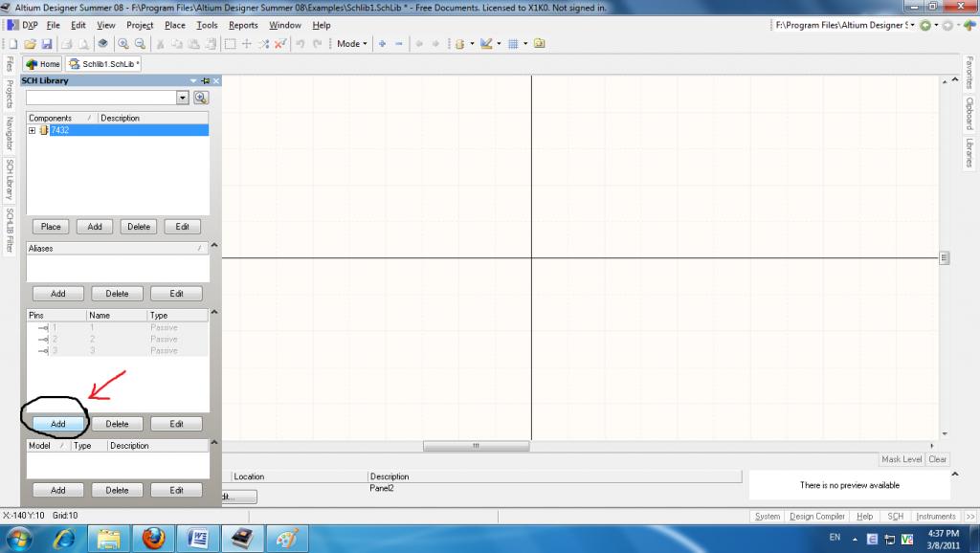Pin the SCH Library panel
Viewport: 980px width, 553px height.
[x=205, y=80]
